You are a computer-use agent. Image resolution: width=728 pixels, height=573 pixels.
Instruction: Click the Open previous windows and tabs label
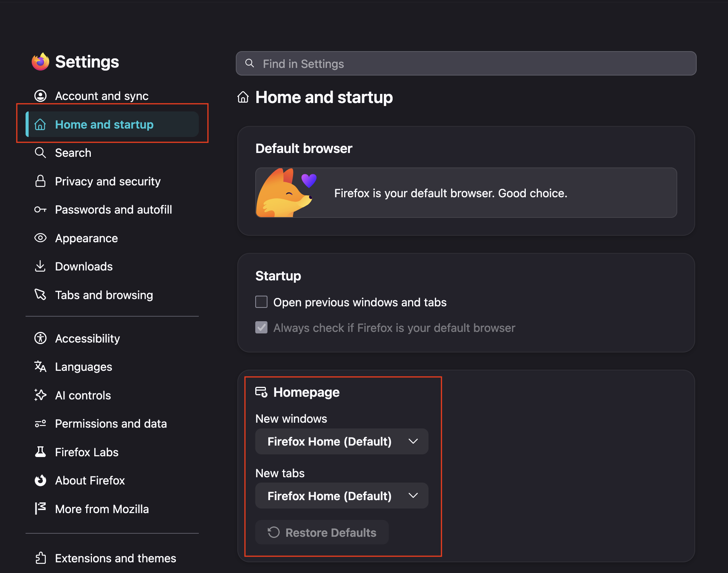360,302
